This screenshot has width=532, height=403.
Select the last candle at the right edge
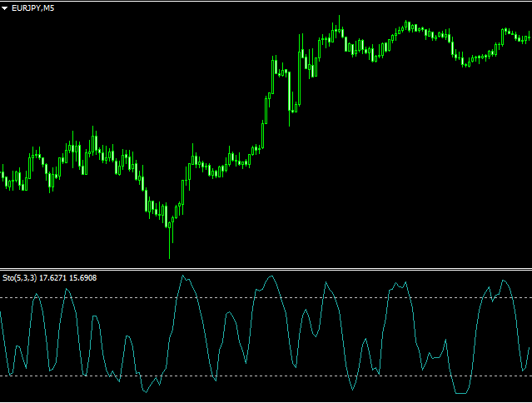tap(529, 37)
